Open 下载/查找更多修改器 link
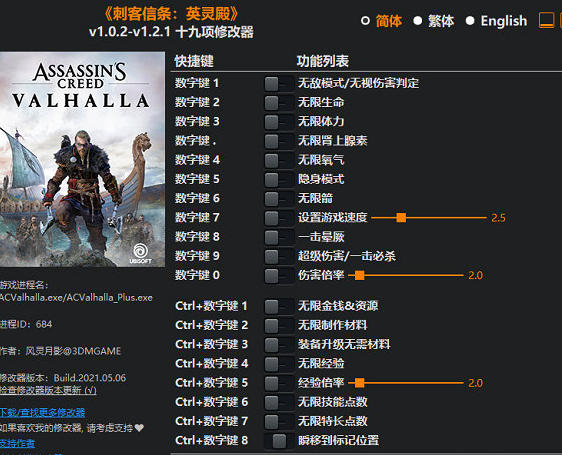This screenshot has height=455, width=562. pos(42,413)
